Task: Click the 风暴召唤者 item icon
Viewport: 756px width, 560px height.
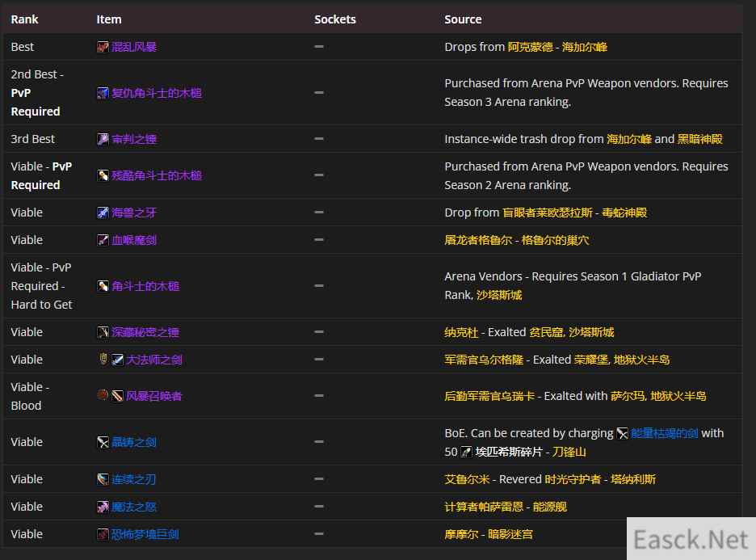Action: point(117,397)
